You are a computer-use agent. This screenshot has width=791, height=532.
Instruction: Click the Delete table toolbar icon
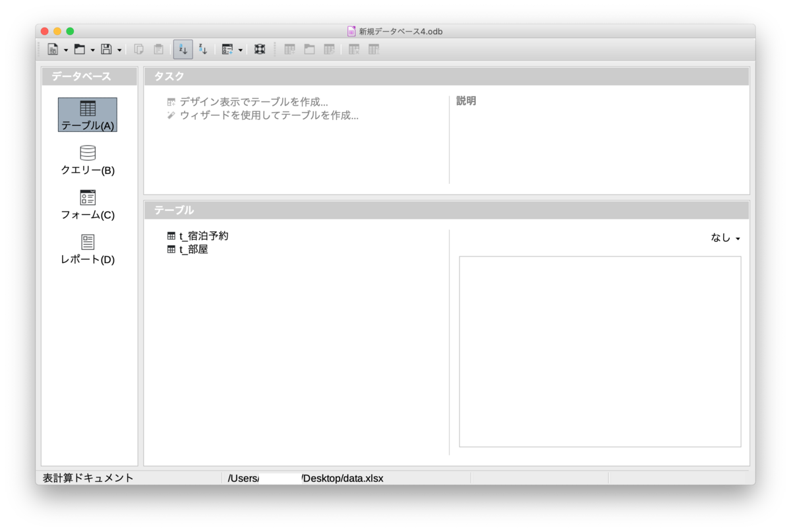354,49
